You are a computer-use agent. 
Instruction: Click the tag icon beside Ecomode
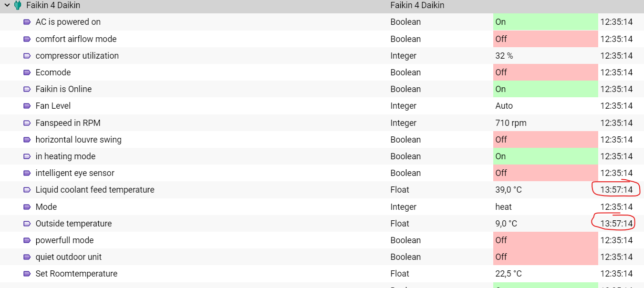(27, 72)
